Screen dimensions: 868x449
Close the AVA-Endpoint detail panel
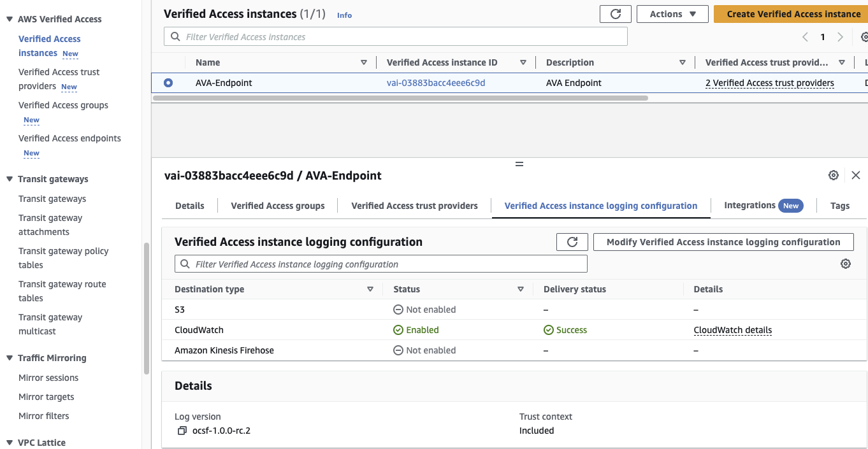click(856, 175)
